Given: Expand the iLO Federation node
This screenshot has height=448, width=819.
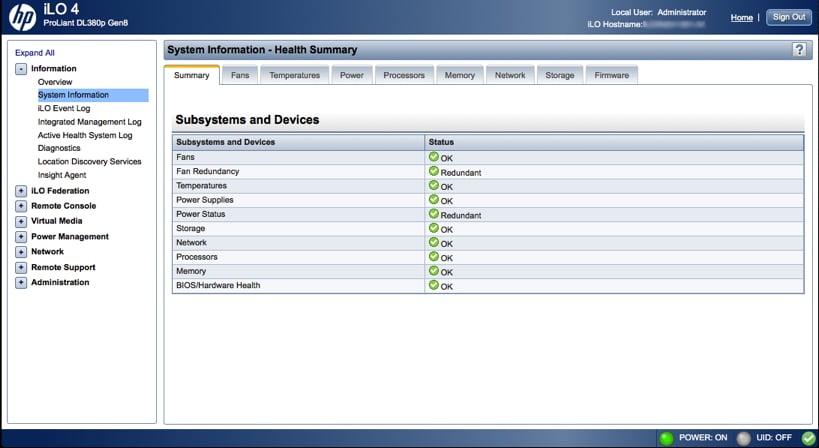Looking at the screenshot, I should (x=21, y=191).
